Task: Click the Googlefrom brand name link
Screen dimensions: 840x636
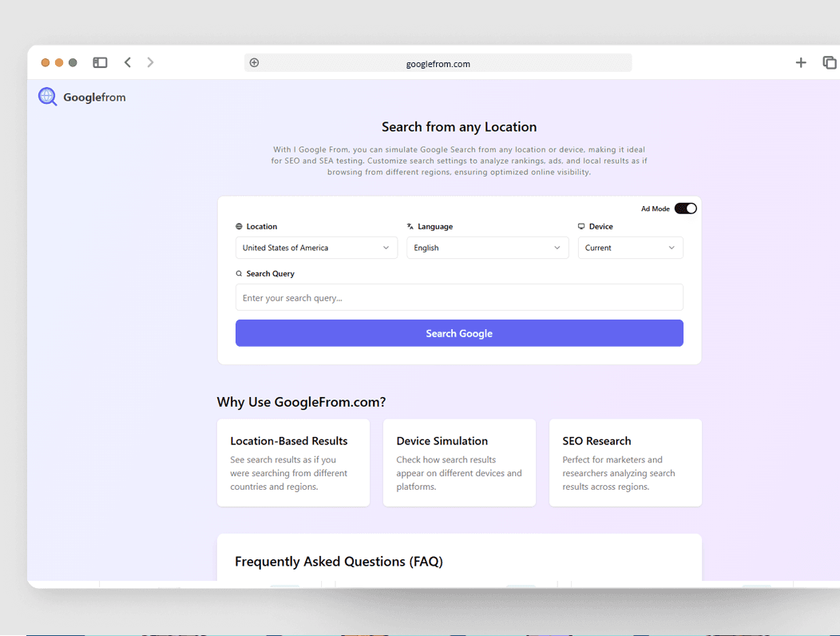Action: pos(94,97)
